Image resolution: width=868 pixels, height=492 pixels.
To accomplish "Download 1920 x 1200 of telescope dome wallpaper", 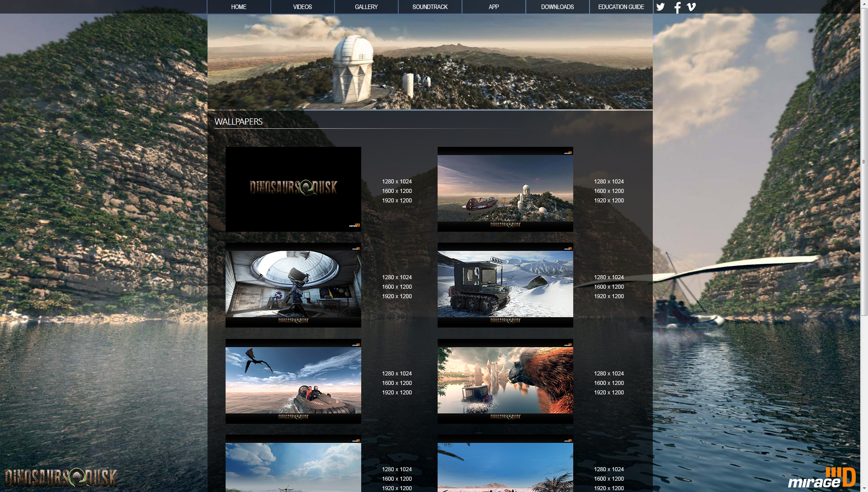I will coord(397,296).
